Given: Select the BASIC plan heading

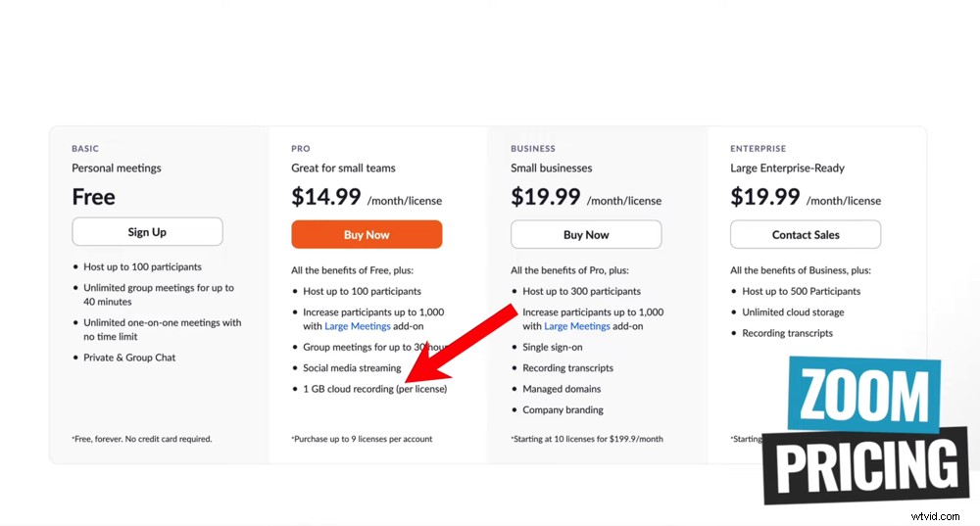Looking at the screenshot, I should [x=85, y=149].
